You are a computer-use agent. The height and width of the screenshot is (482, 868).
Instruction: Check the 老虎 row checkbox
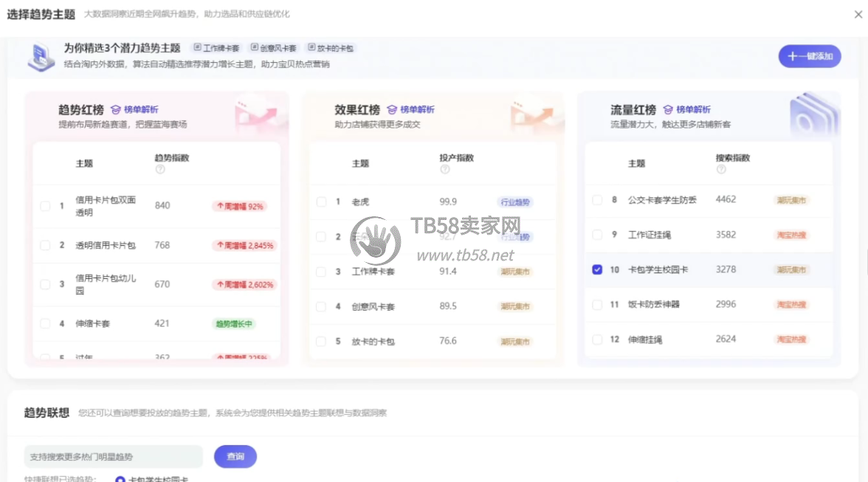tap(321, 202)
